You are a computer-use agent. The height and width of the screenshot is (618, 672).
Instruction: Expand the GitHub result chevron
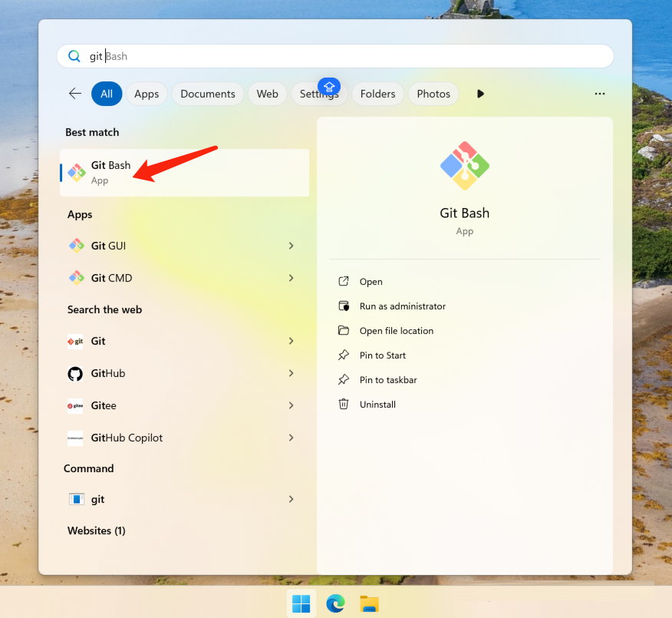291,373
